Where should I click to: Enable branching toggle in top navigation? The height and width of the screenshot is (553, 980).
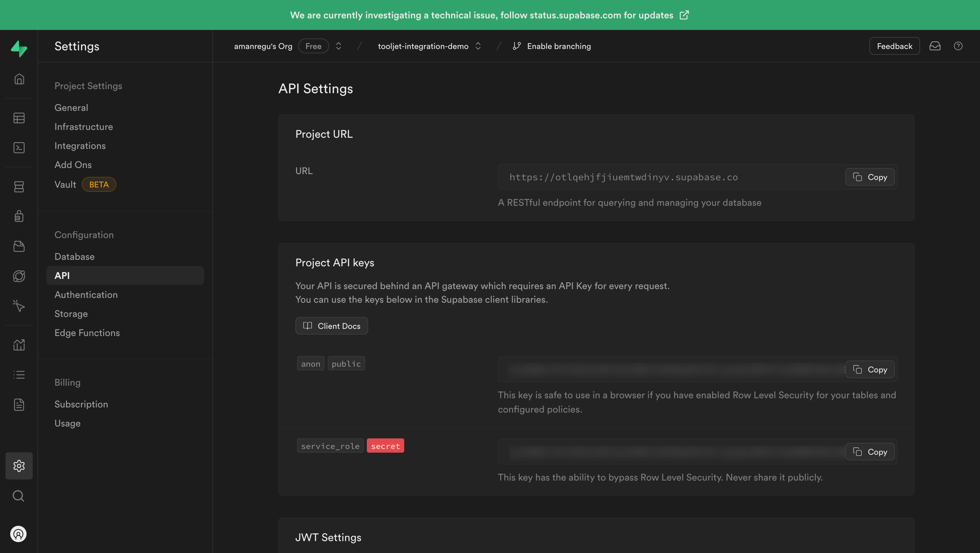point(552,46)
